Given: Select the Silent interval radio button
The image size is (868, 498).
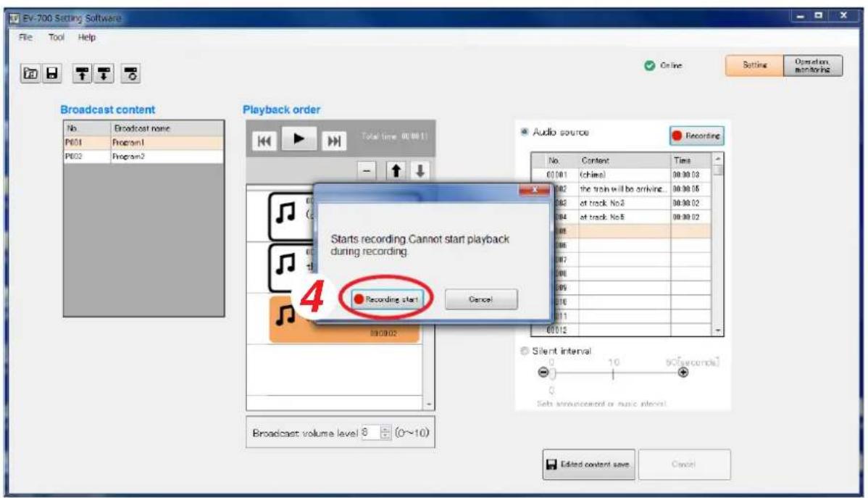Looking at the screenshot, I should click(x=525, y=351).
